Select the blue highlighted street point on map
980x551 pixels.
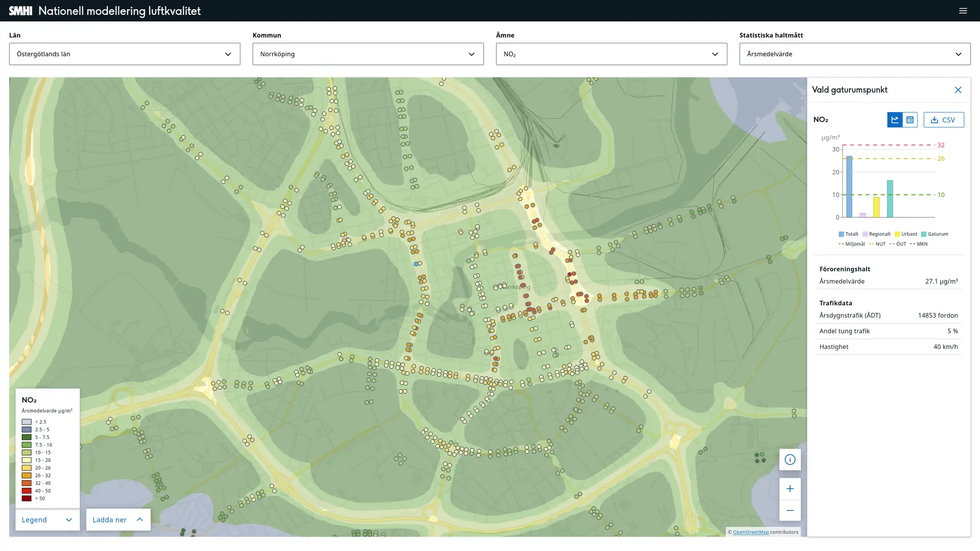click(x=416, y=264)
